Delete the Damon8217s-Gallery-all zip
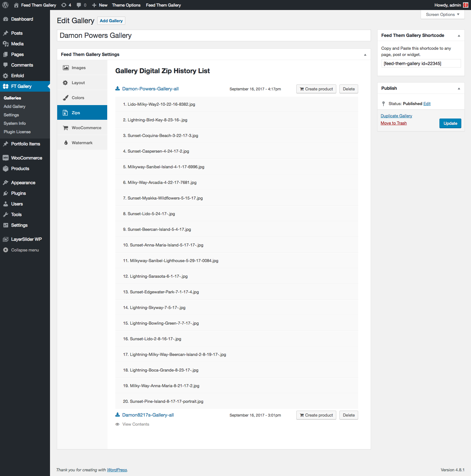The width and height of the screenshot is (471, 476). click(349, 415)
